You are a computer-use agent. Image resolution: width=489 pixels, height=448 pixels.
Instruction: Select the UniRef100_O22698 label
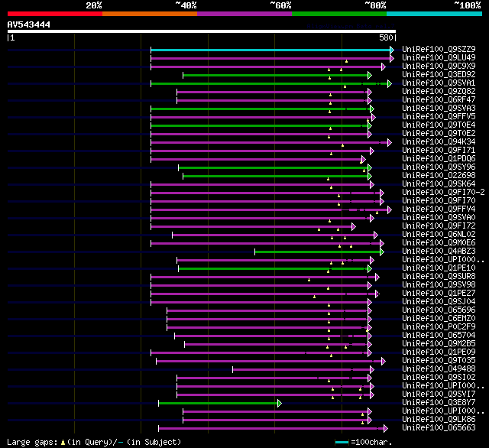coord(439,176)
